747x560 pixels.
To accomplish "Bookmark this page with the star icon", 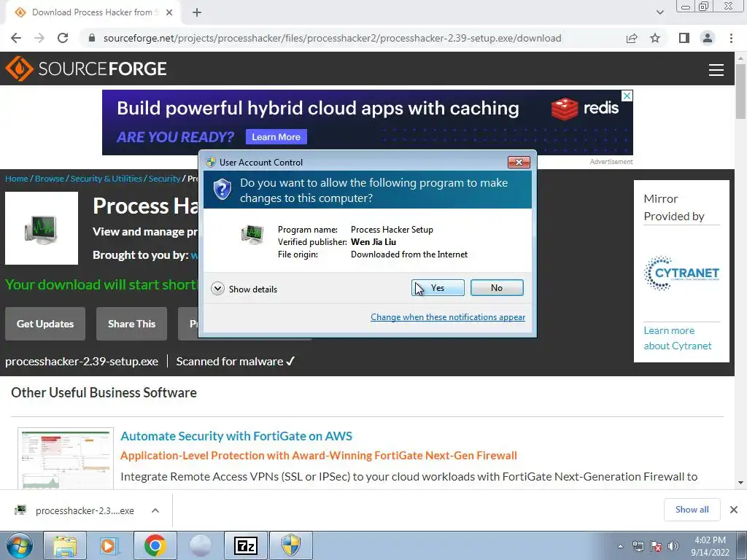I will pyautogui.click(x=655, y=38).
